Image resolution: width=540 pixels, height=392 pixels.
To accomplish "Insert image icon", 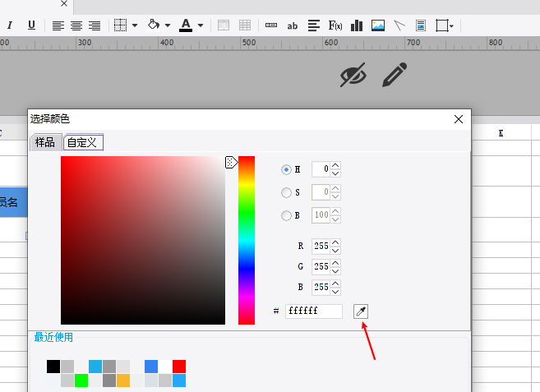I will pyautogui.click(x=378, y=25).
